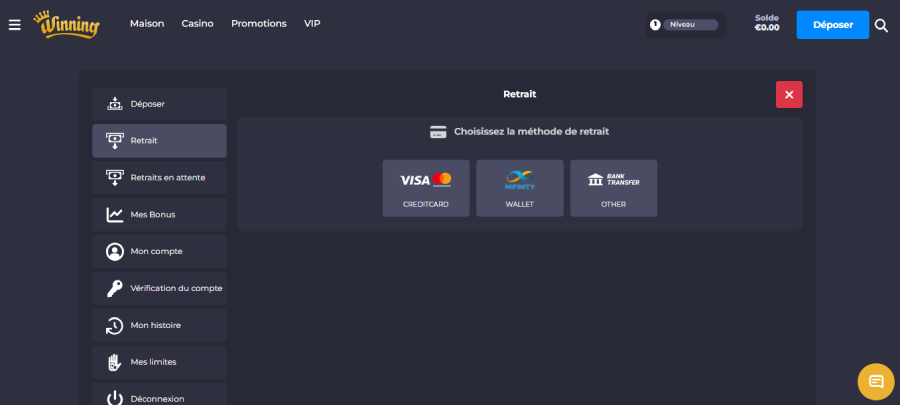The image size is (900, 405).
Task: Open the Maison menu item
Action: pyautogui.click(x=147, y=24)
